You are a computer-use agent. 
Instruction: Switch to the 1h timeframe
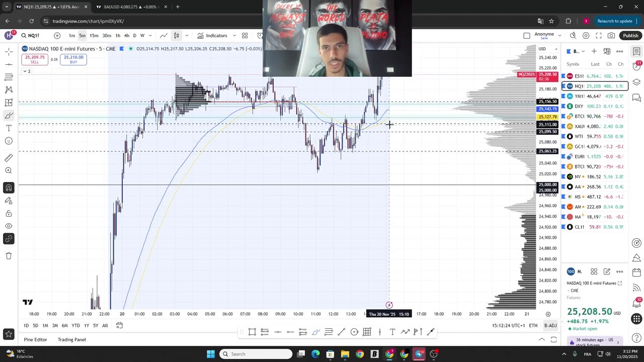[118, 36]
